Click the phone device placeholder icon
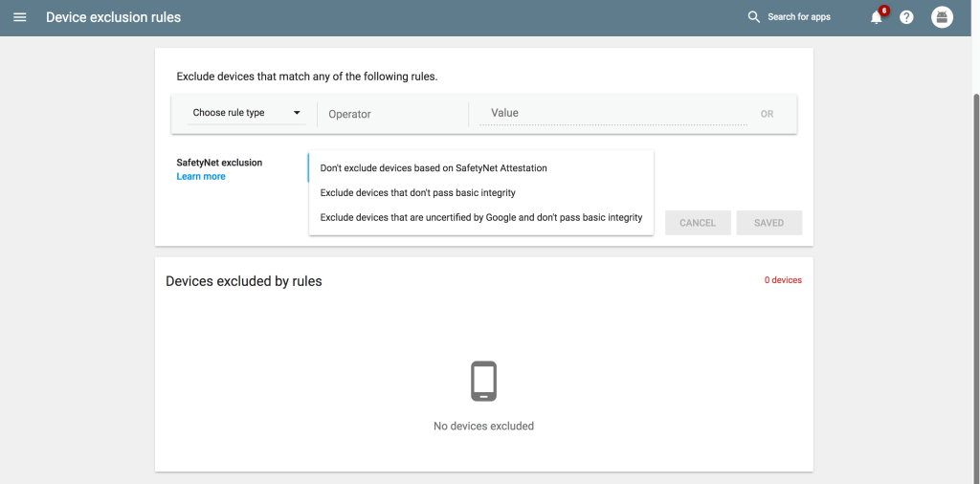The width and height of the screenshot is (980, 484). tap(483, 381)
